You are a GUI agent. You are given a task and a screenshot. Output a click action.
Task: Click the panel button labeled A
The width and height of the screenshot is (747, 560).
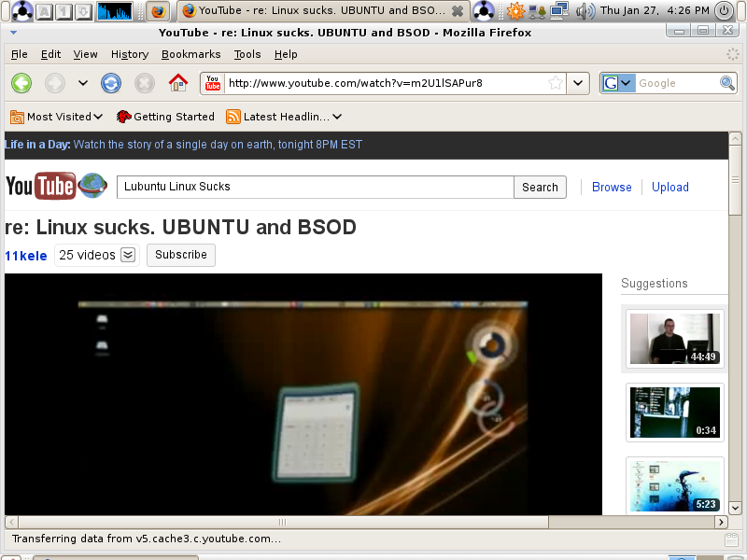pos(43,11)
